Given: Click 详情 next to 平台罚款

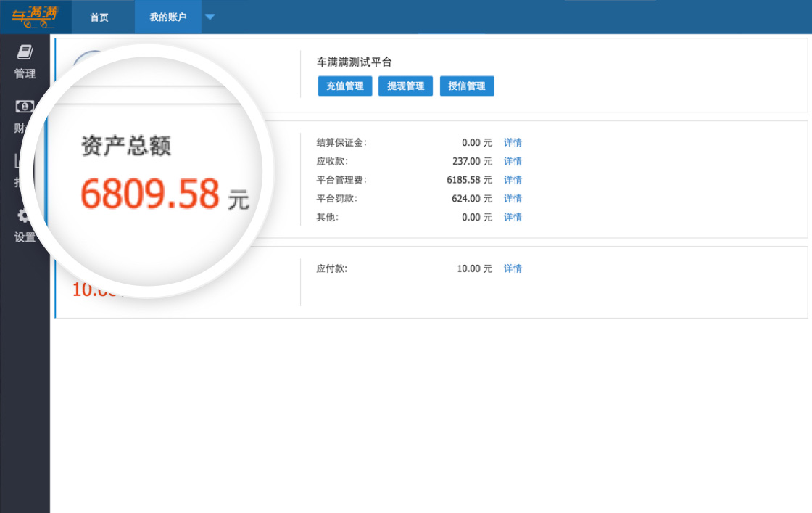Looking at the screenshot, I should [513, 198].
